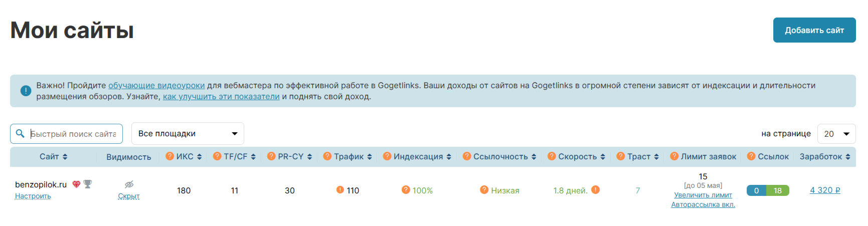The width and height of the screenshot is (868, 226).
Task: Click the warning icon next to traffic 110
Action: [x=340, y=190]
